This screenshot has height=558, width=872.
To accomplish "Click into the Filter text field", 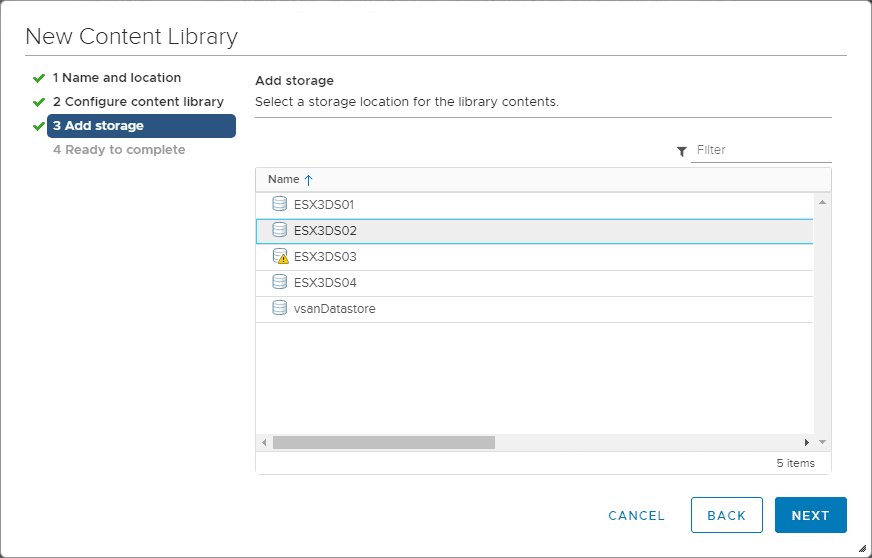I will coord(760,150).
